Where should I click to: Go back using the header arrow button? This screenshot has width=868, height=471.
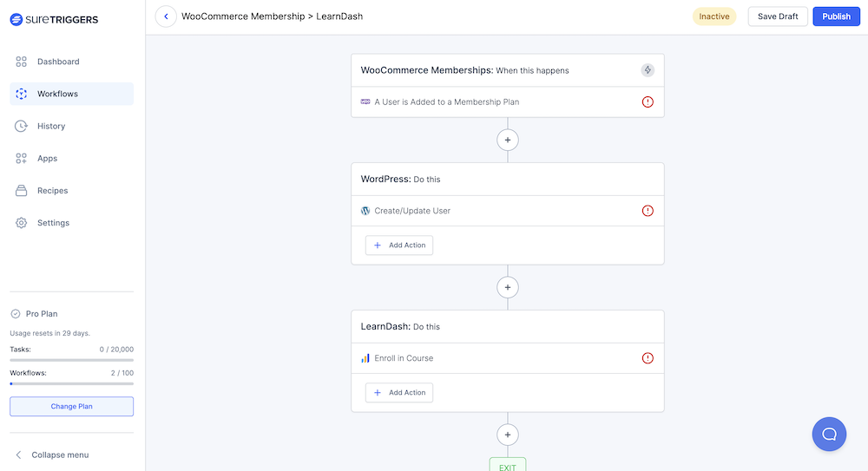pyautogui.click(x=166, y=16)
